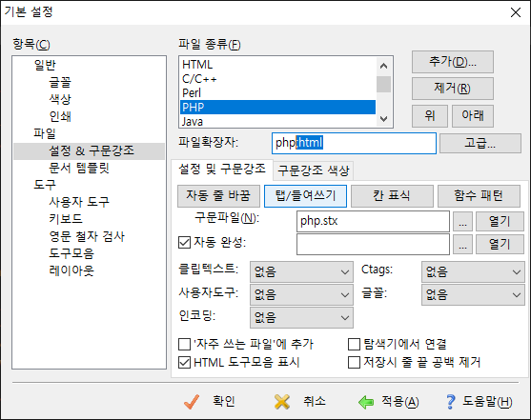
Task: Select 일반 in the 항목 tree
Action: (x=45, y=65)
